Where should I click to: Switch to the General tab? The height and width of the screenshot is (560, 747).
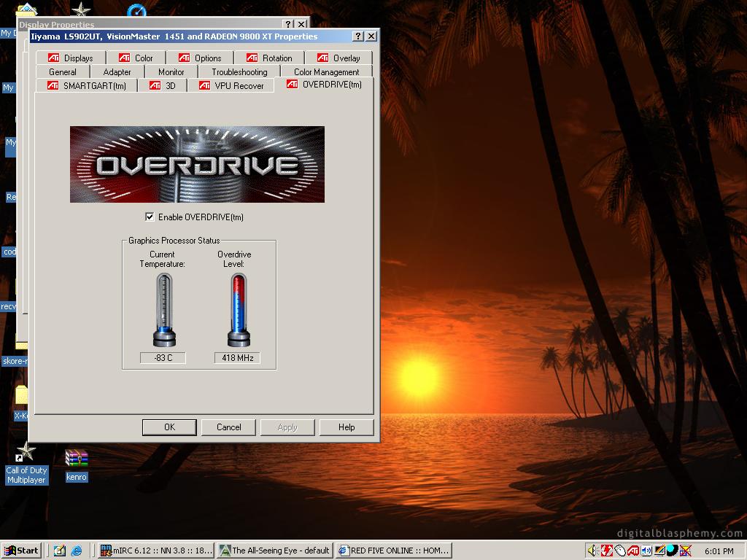point(63,72)
